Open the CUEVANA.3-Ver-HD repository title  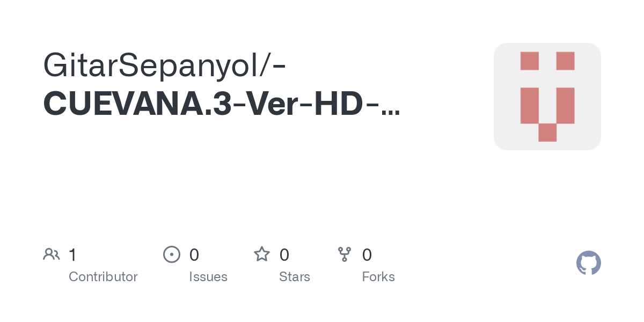[221, 104]
